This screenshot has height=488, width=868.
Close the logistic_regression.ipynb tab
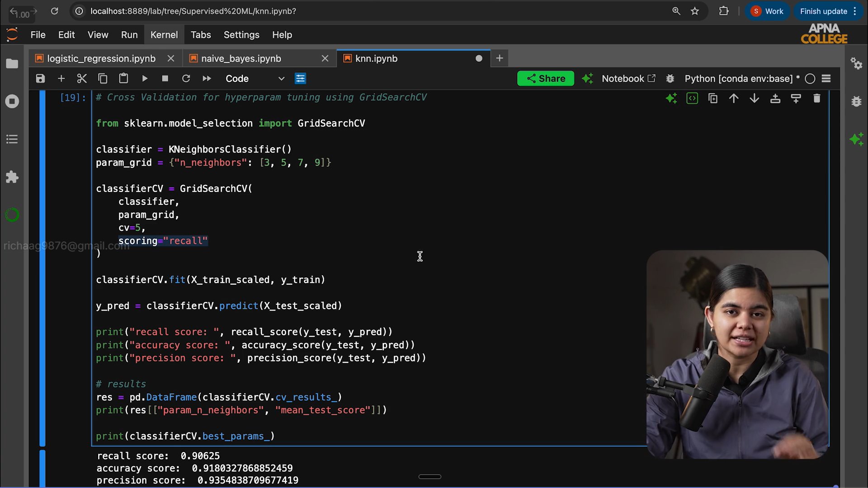click(171, 59)
